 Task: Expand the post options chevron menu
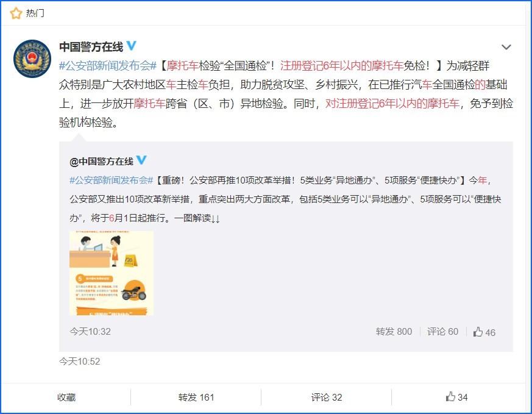coord(506,47)
